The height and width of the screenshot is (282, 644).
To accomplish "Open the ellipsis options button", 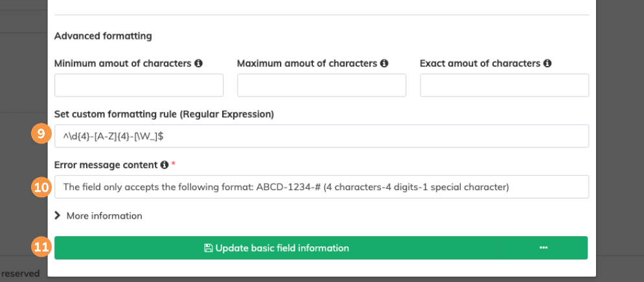I will 544,248.
